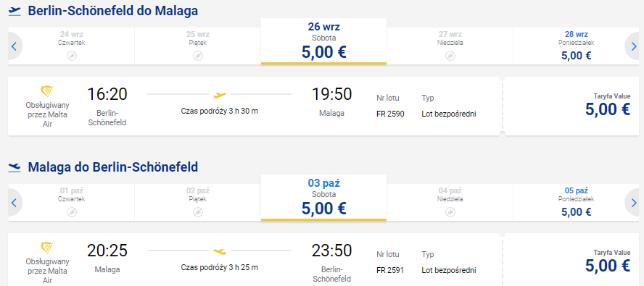
Task: Click the 25 wrz Piątek date cell
Action: click(x=197, y=46)
